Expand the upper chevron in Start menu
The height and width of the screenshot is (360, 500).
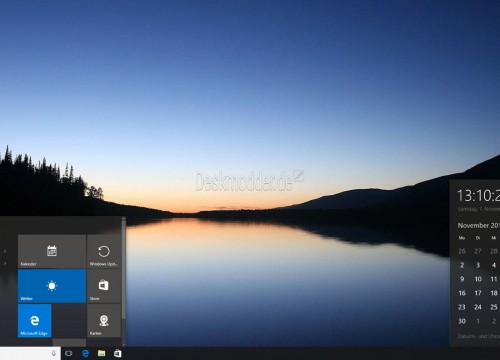[x=5, y=251]
